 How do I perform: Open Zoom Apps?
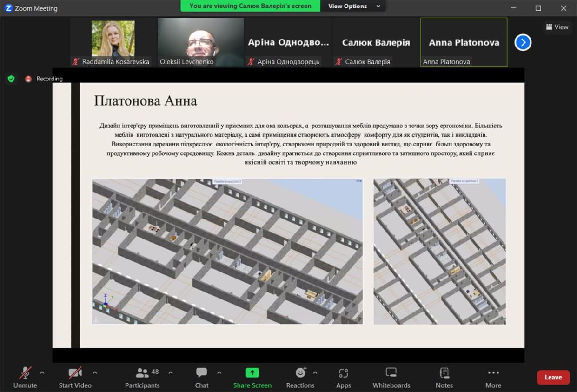point(344,378)
